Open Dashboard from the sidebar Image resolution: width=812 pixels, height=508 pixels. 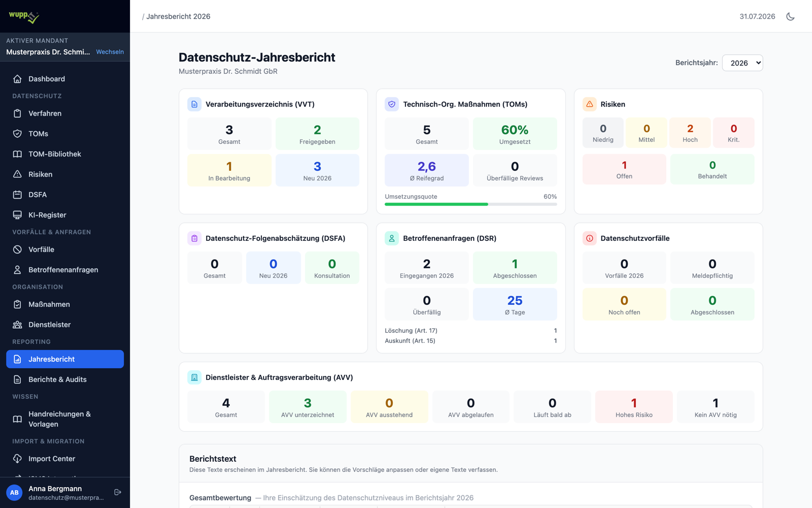click(65, 79)
